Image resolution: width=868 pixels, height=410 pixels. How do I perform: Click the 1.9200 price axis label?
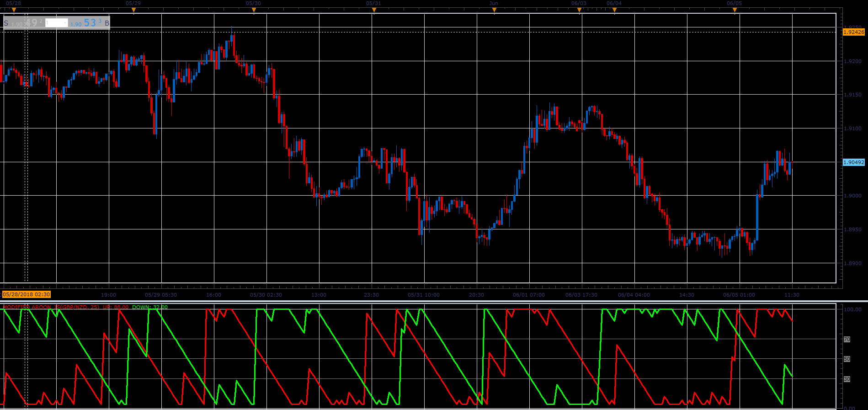(x=852, y=61)
